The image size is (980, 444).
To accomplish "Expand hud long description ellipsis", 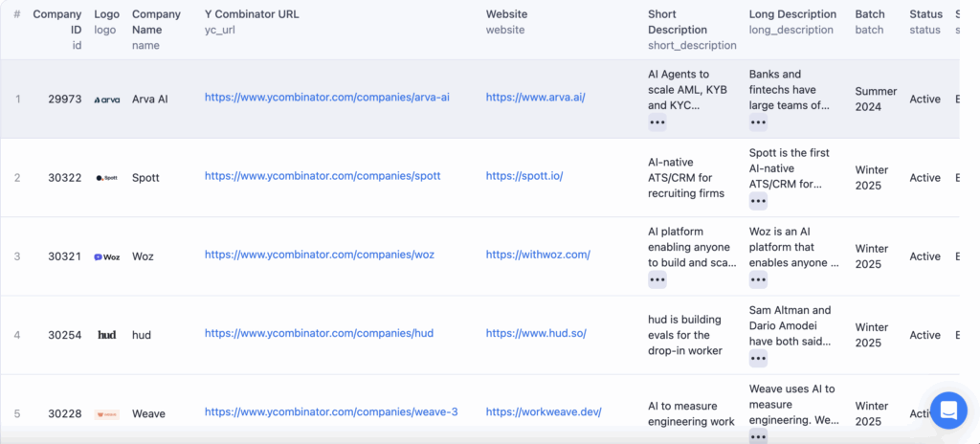I will point(758,358).
